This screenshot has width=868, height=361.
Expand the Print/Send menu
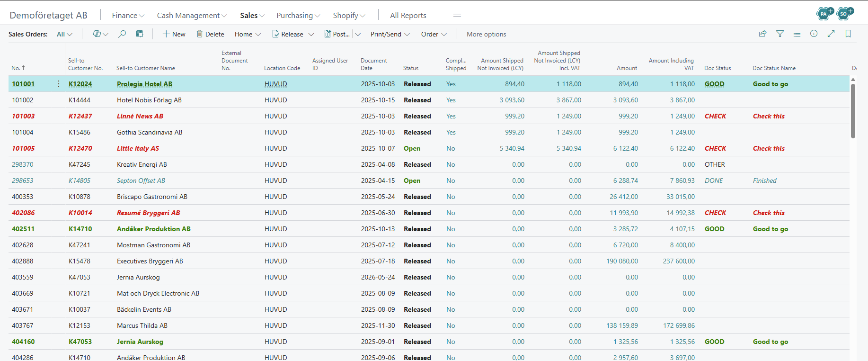[x=390, y=34]
